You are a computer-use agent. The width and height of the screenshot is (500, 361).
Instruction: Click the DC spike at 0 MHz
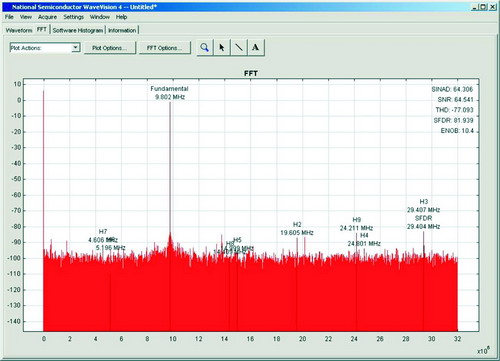click(43, 170)
